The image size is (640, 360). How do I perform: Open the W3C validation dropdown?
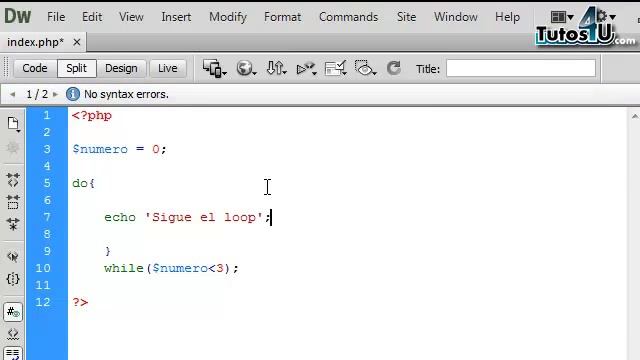306,68
